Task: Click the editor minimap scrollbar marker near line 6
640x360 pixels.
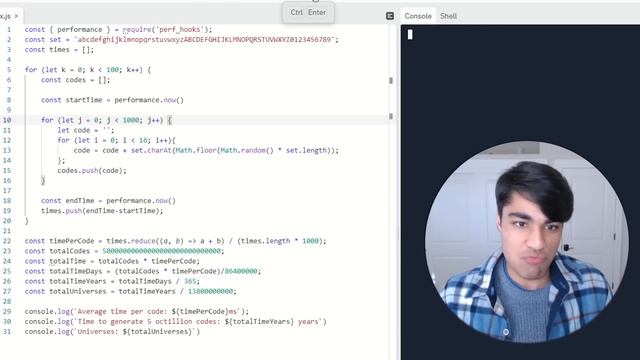Action: [391, 80]
